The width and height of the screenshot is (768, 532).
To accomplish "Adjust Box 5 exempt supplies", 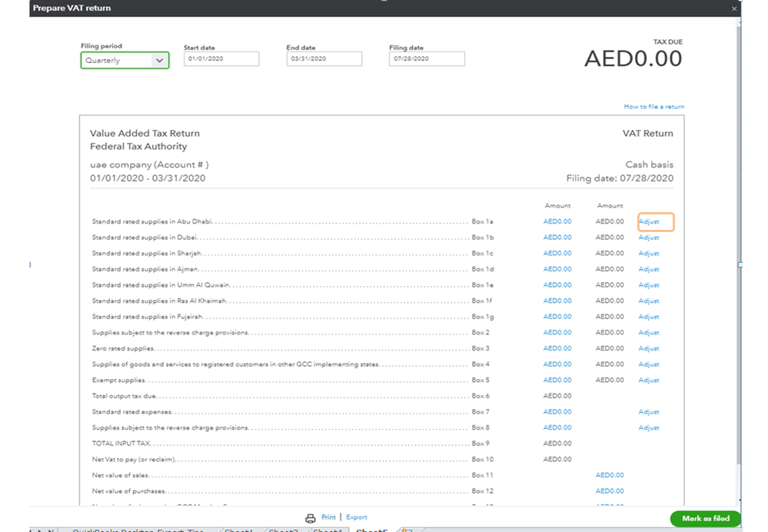I will [649, 380].
